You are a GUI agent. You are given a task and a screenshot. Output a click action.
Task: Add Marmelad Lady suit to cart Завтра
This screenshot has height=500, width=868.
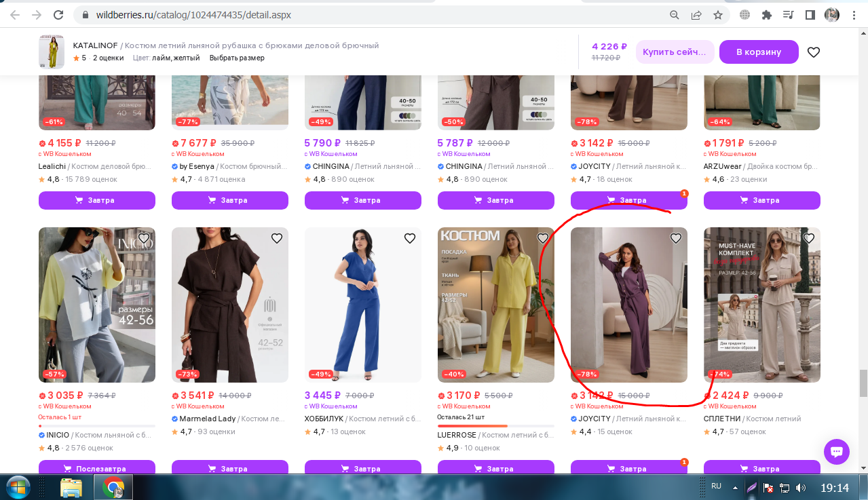(x=230, y=469)
